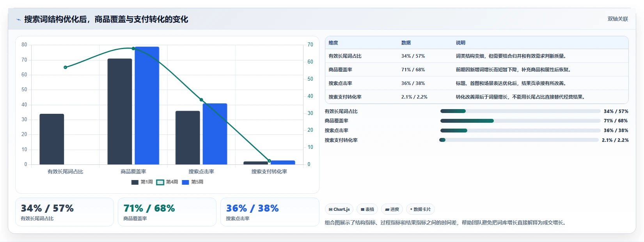Click the 搜索点击率 label in the progress list

point(336,131)
